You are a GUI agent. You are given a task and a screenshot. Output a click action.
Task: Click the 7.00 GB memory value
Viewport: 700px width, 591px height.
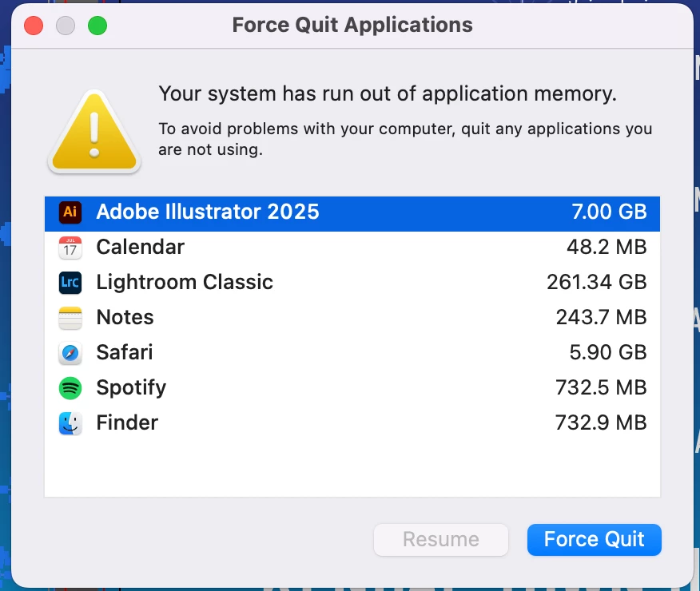[x=610, y=212]
